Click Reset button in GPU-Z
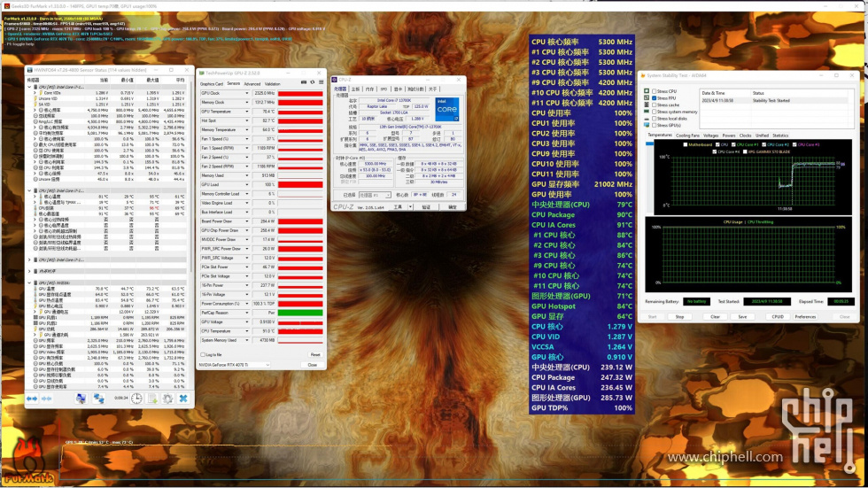868x488 pixels. 315,354
